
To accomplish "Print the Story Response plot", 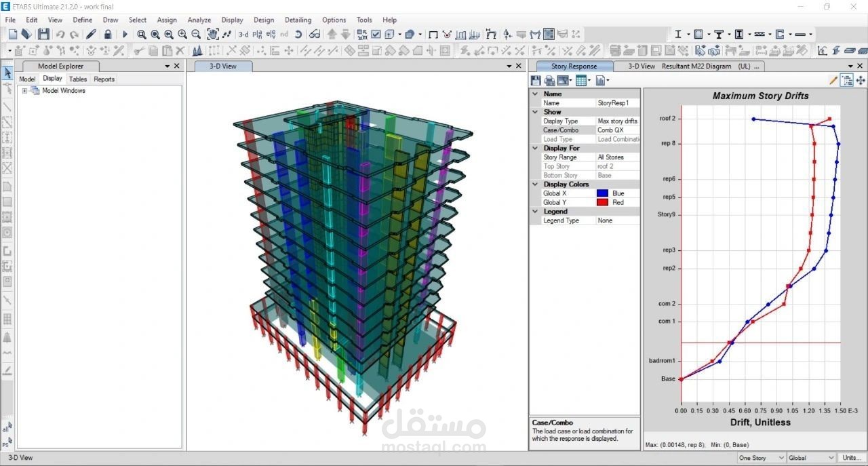I will pos(549,81).
